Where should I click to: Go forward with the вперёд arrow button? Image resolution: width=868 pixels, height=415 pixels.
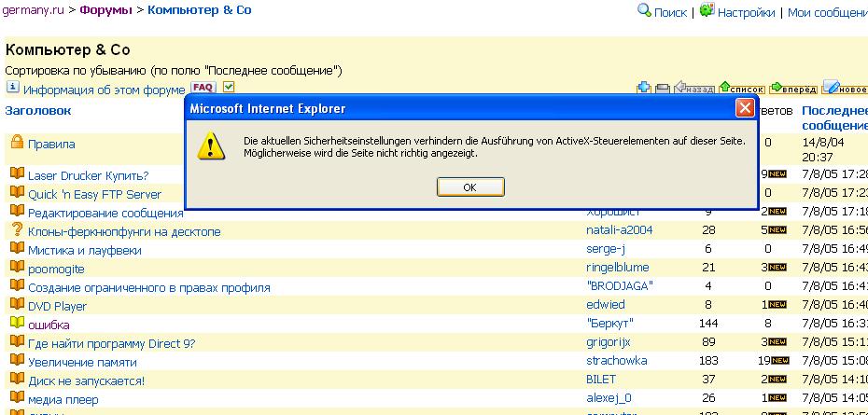[793, 89]
